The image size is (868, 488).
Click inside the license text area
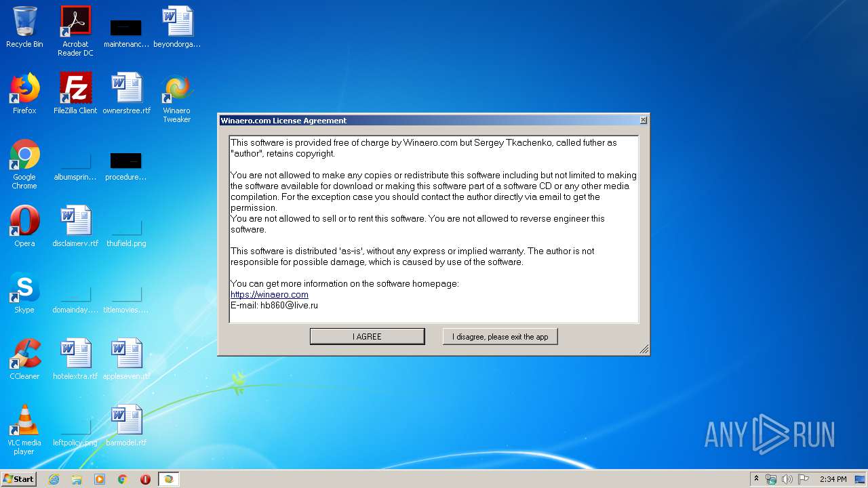434,229
